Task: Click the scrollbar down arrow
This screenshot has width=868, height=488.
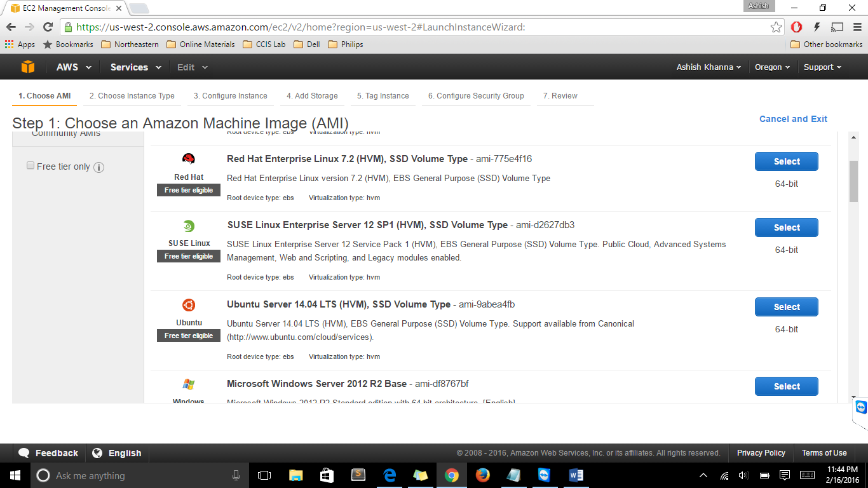Action: coord(853,397)
